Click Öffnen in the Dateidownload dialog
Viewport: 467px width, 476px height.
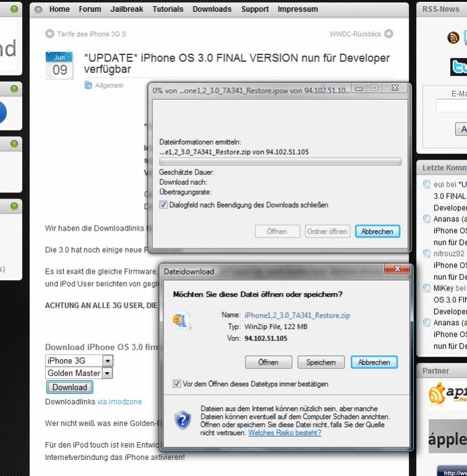point(268,362)
